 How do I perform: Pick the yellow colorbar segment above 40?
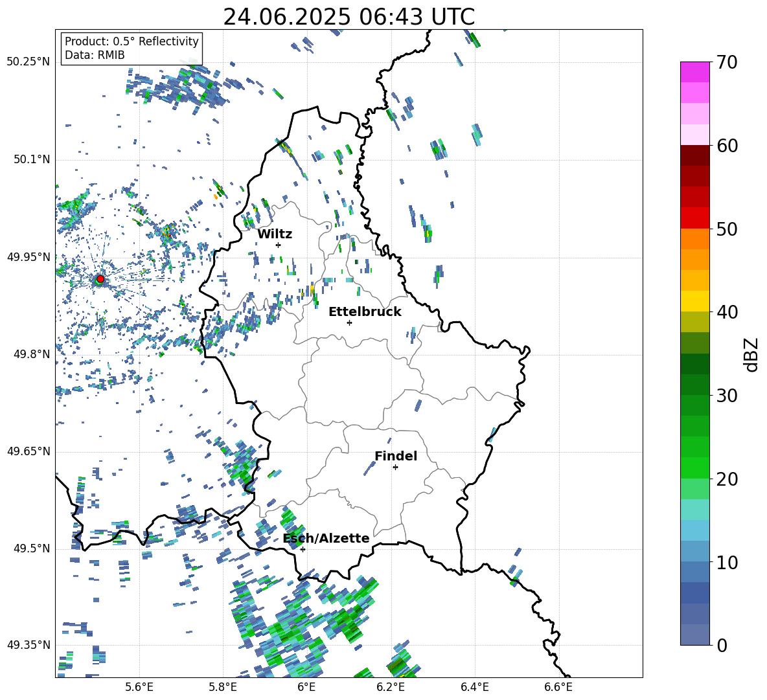[x=694, y=301]
